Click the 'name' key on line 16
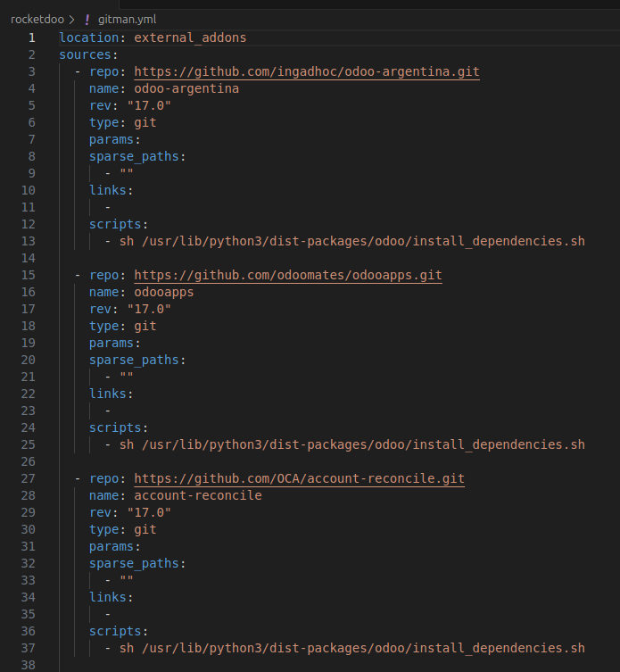Screen dimensions: 620x672 coord(104,293)
